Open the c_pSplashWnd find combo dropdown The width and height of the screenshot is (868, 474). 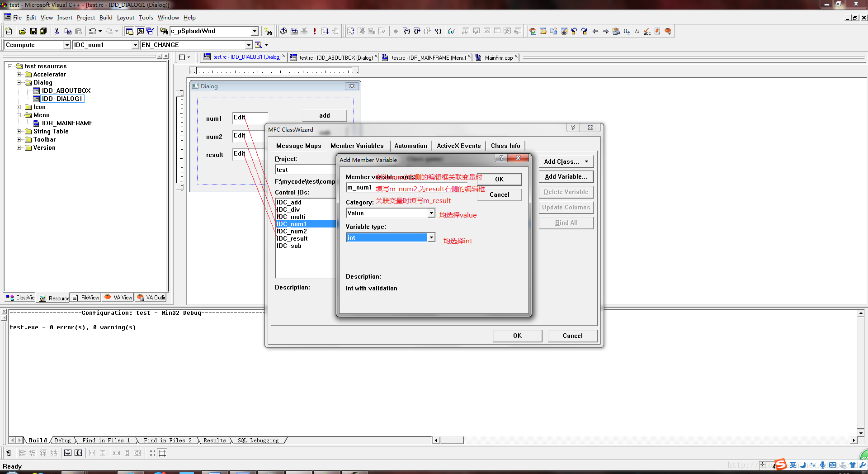(255, 31)
